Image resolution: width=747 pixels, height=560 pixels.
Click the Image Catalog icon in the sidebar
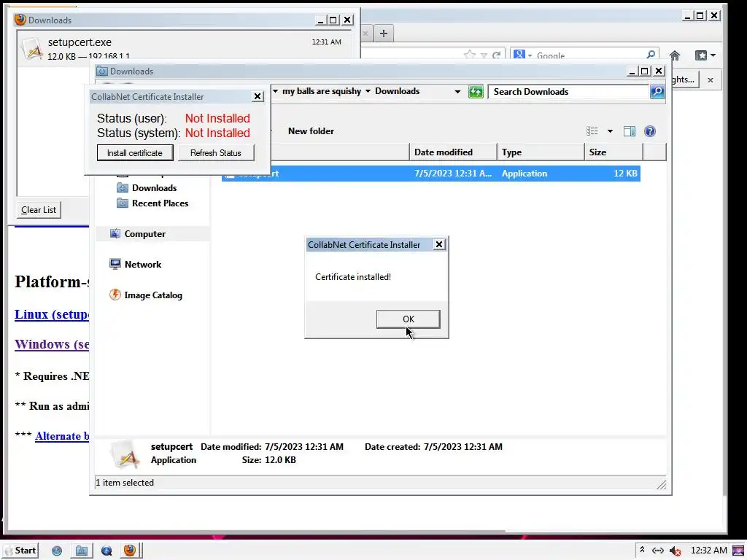(115, 295)
